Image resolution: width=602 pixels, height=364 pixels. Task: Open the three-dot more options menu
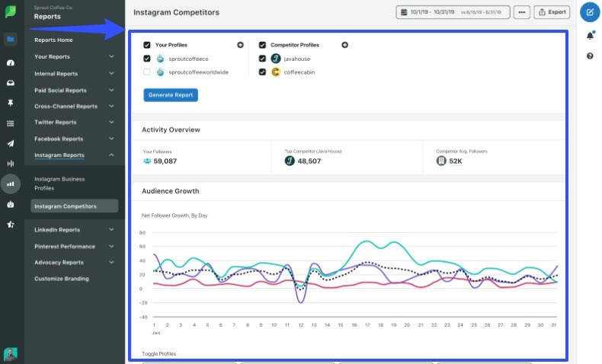[521, 12]
